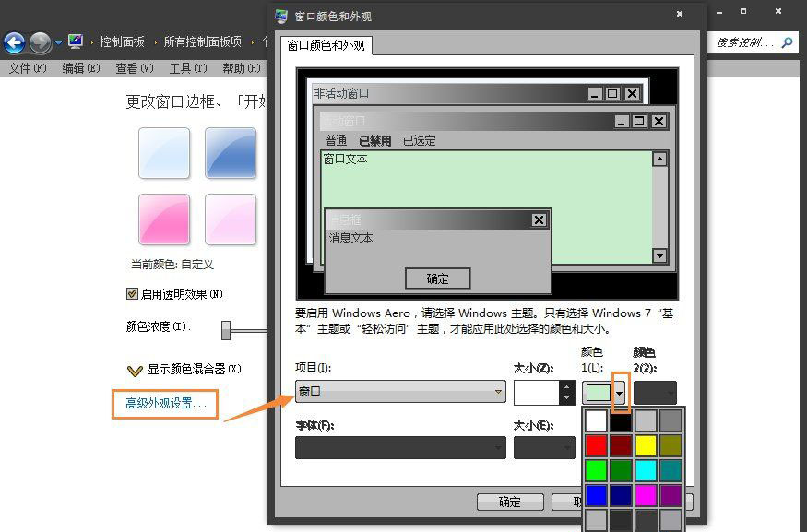Click 确定 in the preview message box
Screen dimensions: 807x532
(x=437, y=278)
